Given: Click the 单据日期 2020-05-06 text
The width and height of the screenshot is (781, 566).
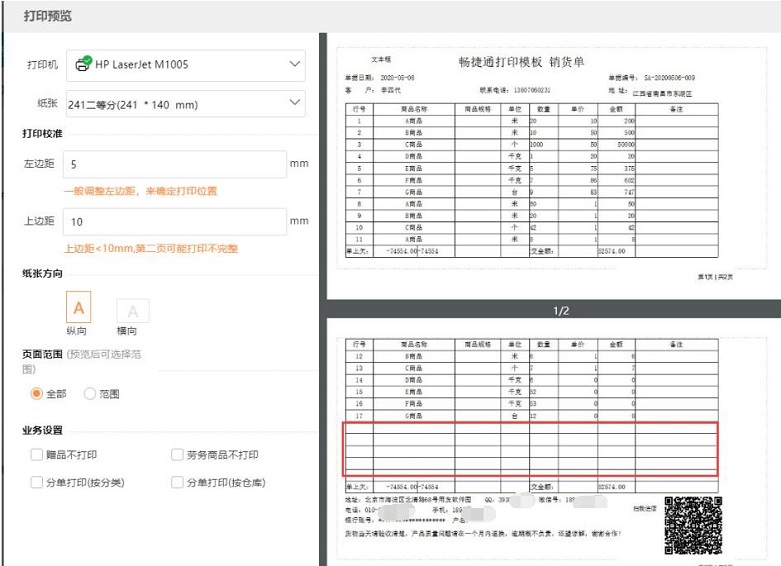Looking at the screenshot, I should point(380,78).
